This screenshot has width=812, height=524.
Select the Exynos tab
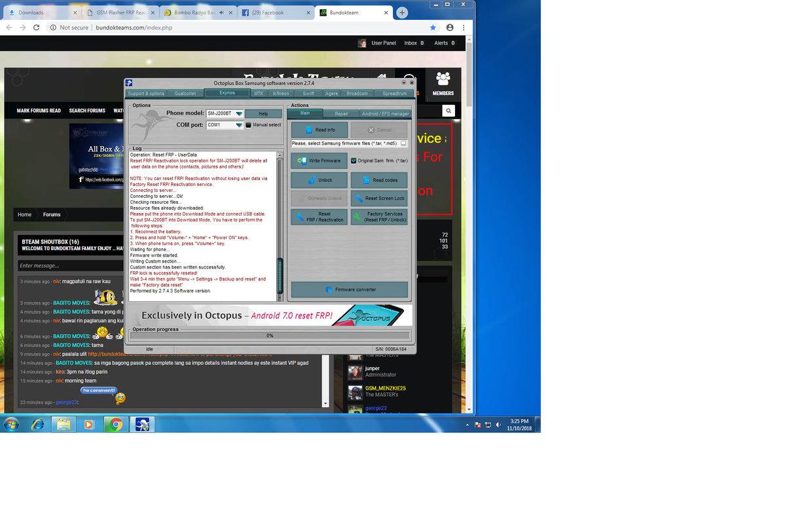tap(227, 93)
